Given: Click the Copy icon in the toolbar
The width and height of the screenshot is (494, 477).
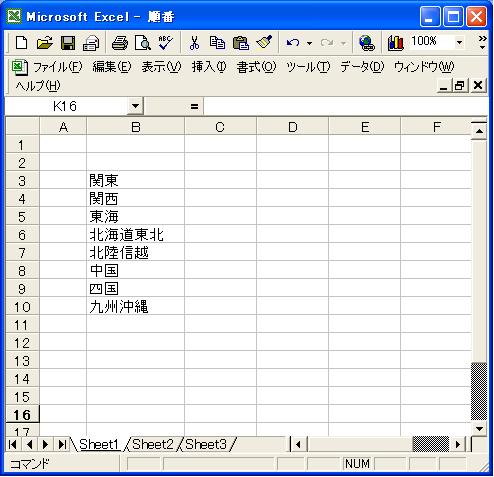Looking at the screenshot, I should [x=217, y=43].
